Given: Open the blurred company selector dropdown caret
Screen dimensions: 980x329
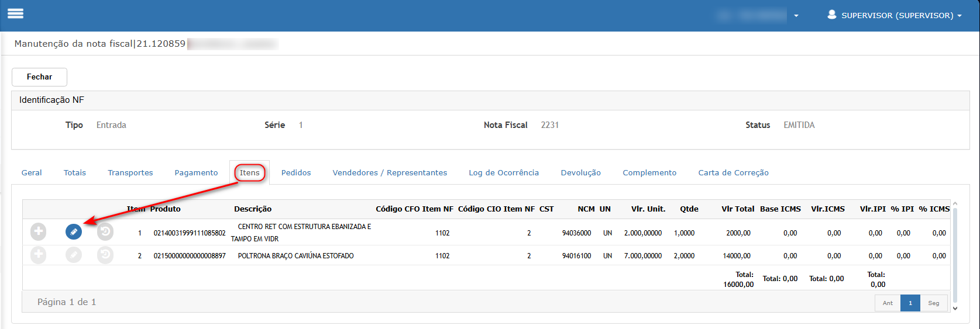Looking at the screenshot, I should pyautogui.click(x=796, y=16).
